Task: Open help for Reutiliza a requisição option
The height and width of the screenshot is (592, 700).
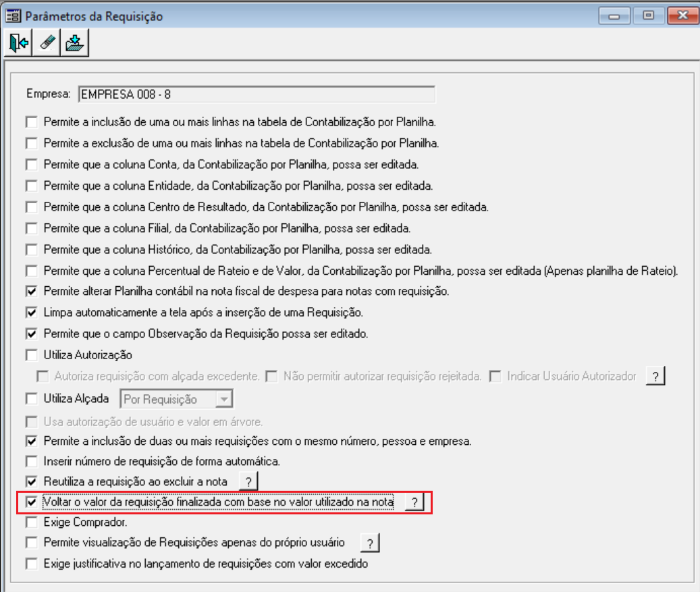Action: pyautogui.click(x=248, y=482)
